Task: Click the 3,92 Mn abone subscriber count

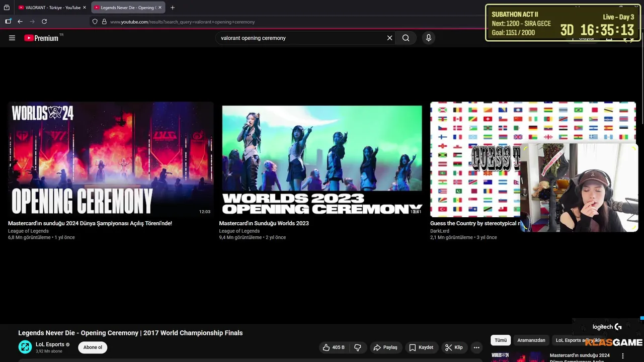Action: tap(49, 351)
